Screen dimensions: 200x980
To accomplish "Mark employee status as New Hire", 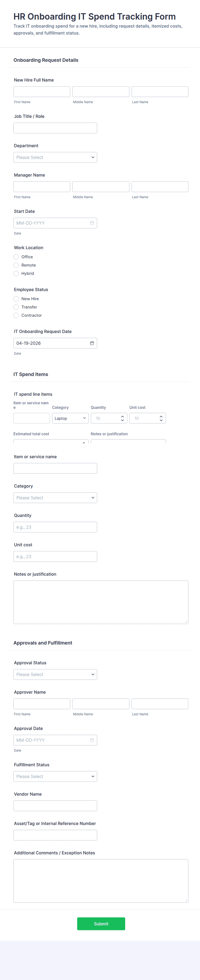I will [16, 299].
